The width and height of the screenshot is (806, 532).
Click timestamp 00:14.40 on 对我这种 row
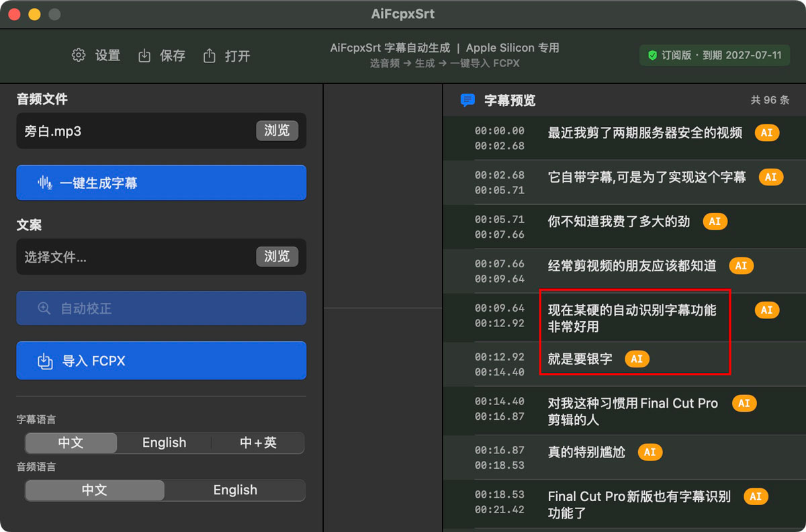500,402
